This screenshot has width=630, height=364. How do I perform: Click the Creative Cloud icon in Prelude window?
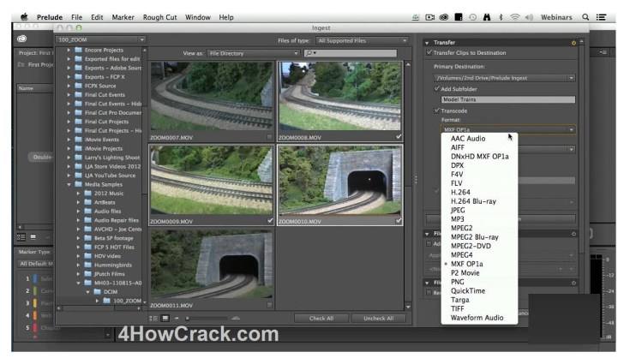[x=21, y=39]
